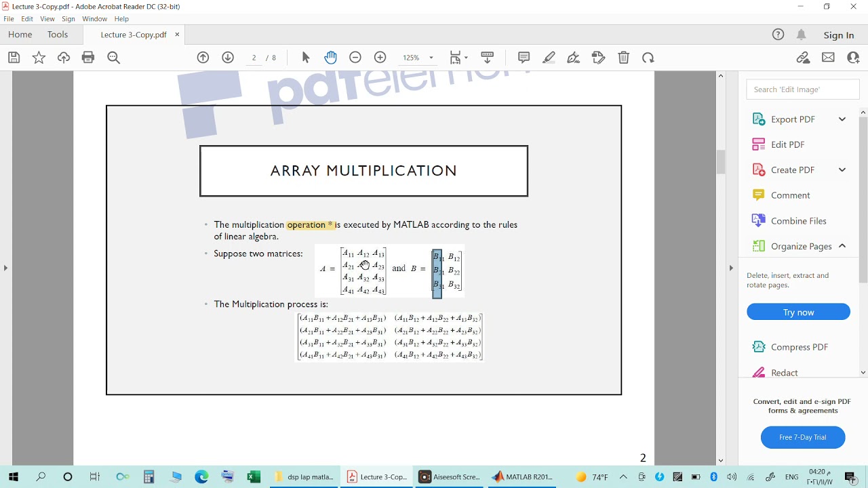This screenshot has width=868, height=488.
Task: Open the dsp lap matla folder in taskbar
Action: click(304, 477)
